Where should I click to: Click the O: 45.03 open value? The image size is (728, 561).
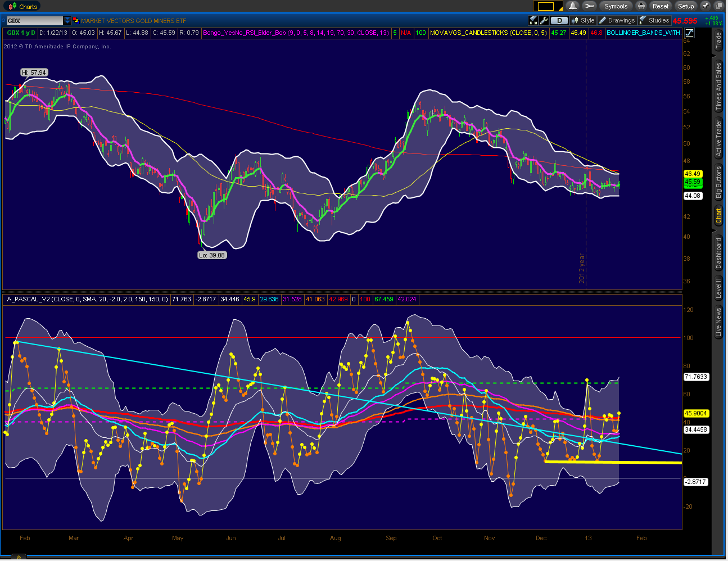83,33
